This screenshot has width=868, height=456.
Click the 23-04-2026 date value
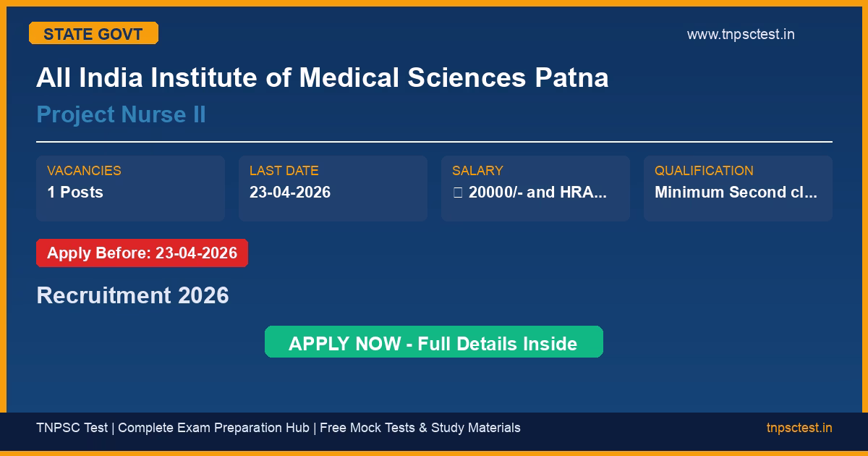289,193
